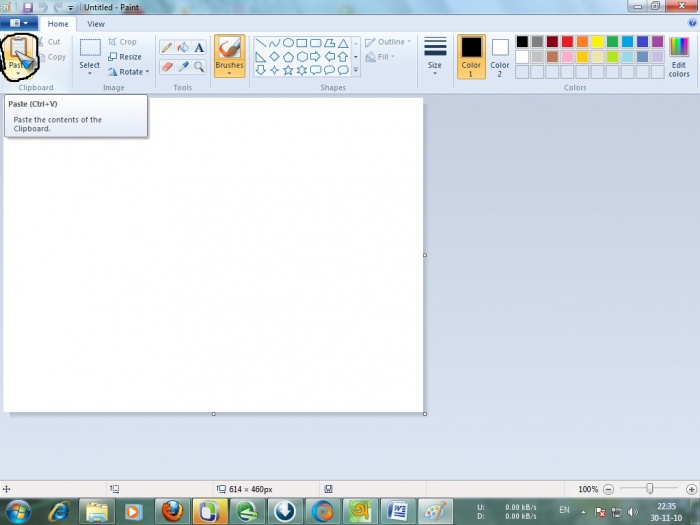Select the Eraser tool
The image size is (700, 525).
[x=167, y=67]
